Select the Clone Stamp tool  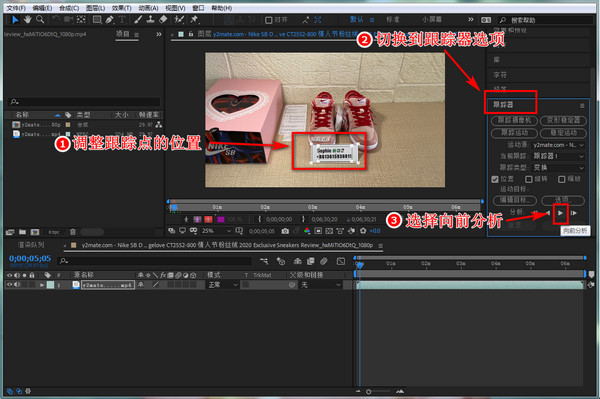point(150,20)
